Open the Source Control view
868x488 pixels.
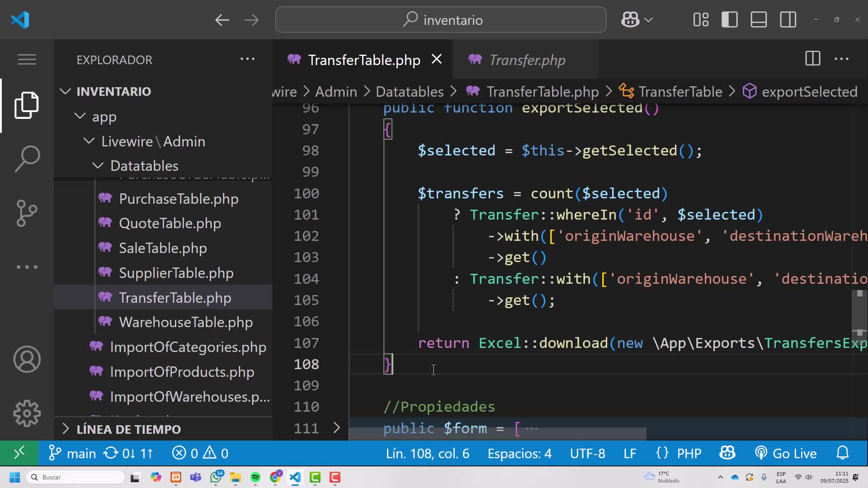[x=27, y=213]
